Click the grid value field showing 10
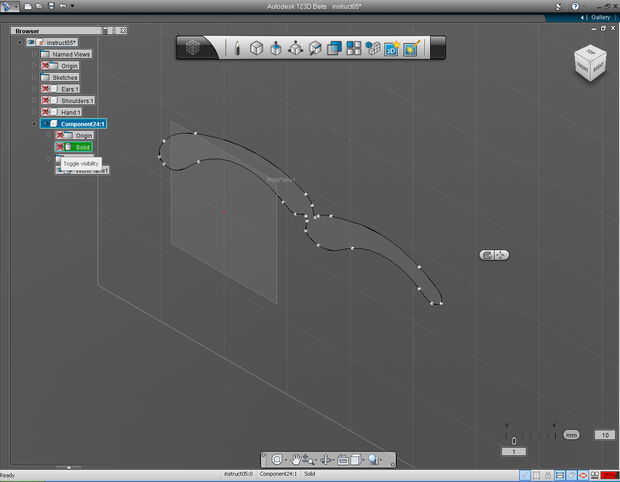The width and height of the screenshot is (620, 482). coord(605,435)
